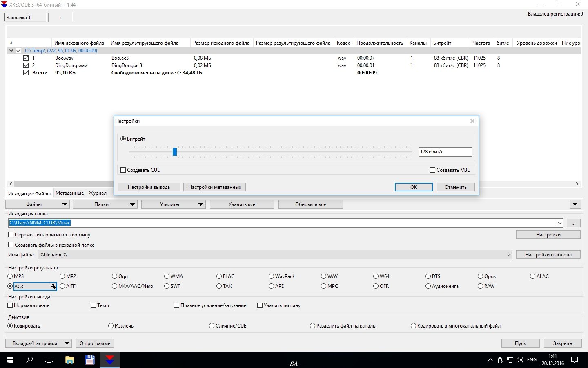Viewport: 588px width, 368px height.
Task: Select the FLAC output format
Action: point(219,276)
